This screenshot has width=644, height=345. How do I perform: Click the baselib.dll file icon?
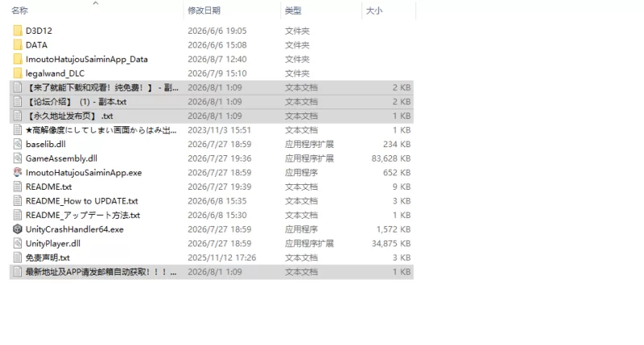[17, 144]
